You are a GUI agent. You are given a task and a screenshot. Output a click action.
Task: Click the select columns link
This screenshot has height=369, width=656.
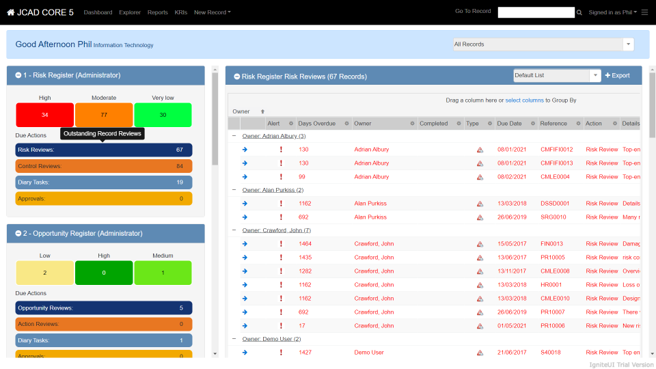click(524, 100)
